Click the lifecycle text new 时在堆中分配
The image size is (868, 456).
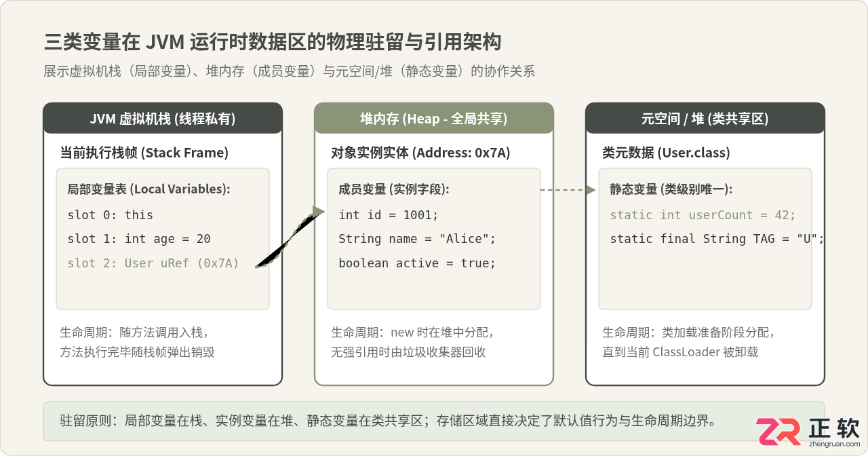point(412,333)
